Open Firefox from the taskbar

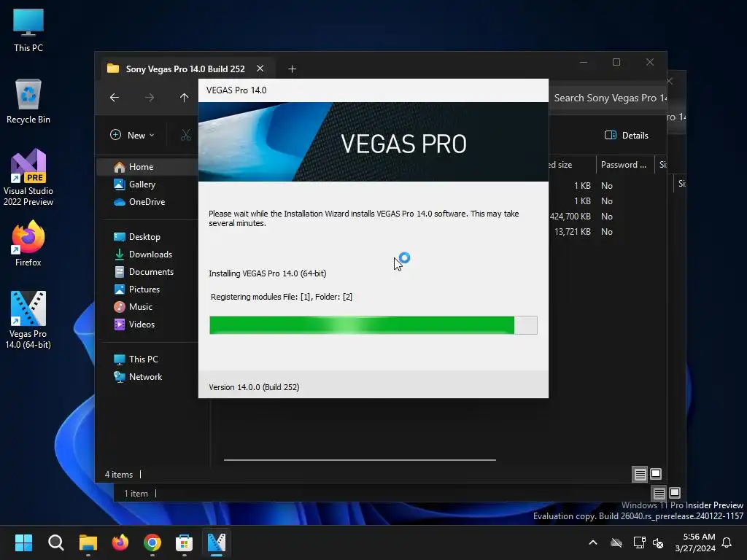(120, 542)
